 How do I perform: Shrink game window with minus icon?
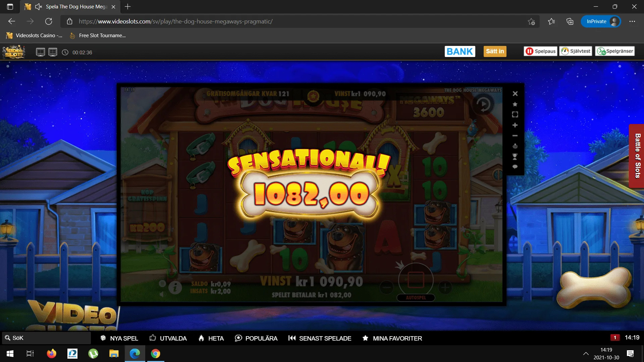pyautogui.click(x=515, y=136)
